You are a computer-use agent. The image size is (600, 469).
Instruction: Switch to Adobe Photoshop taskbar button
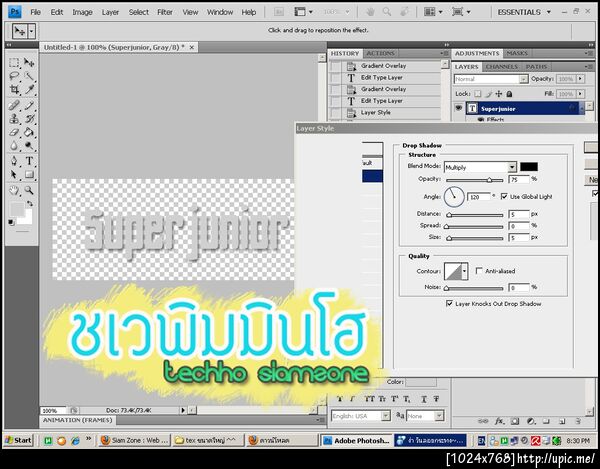click(356, 441)
